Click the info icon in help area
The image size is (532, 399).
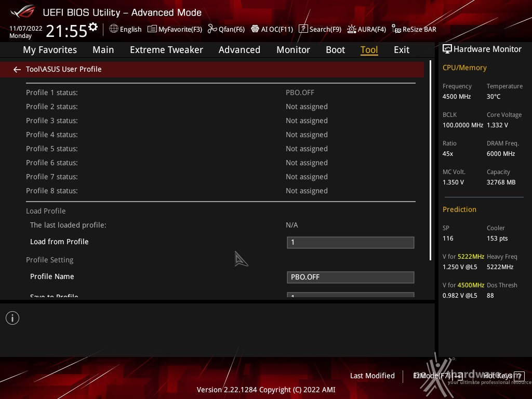click(12, 318)
